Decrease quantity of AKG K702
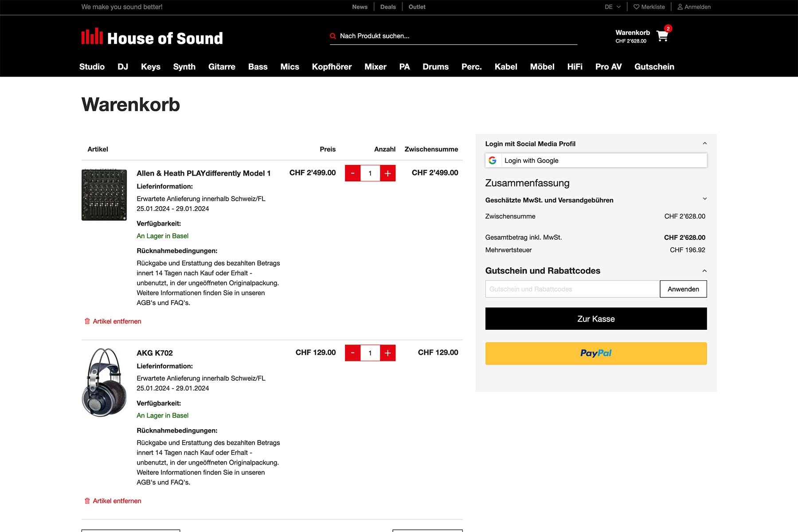The height and width of the screenshot is (532, 798). pos(353,353)
